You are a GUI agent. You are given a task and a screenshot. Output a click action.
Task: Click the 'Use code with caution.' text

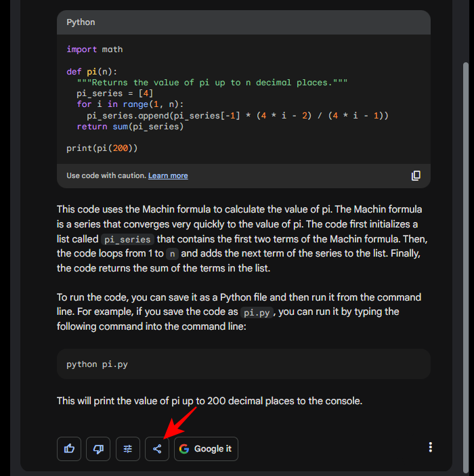[x=106, y=176]
